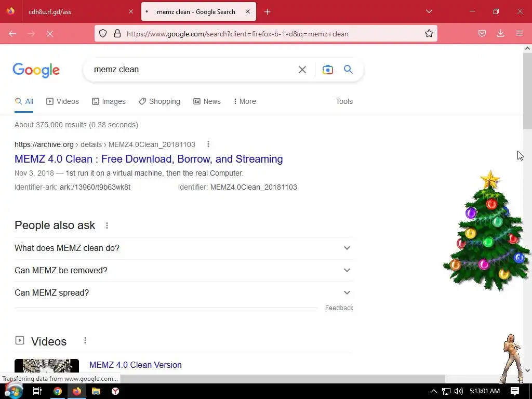Open the notification action center icon
This screenshot has width=532, height=399.
tap(515, 391)
